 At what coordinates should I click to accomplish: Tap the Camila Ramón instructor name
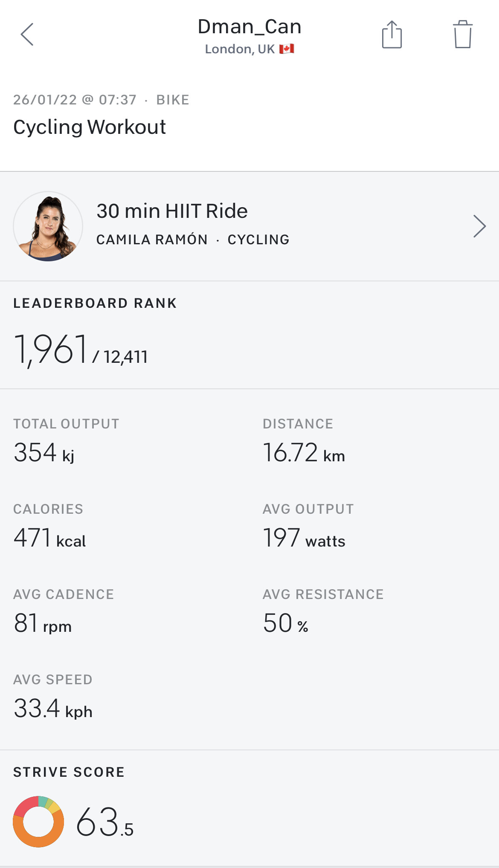152,240
